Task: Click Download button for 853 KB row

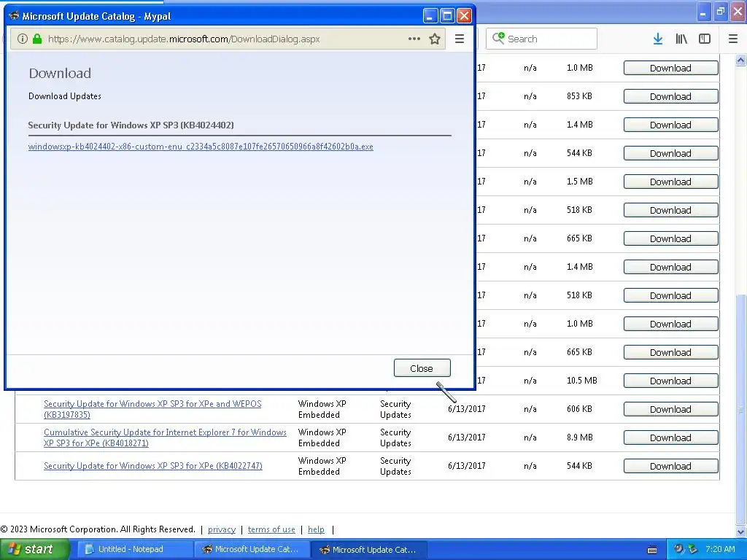Action: pos(671,97)
